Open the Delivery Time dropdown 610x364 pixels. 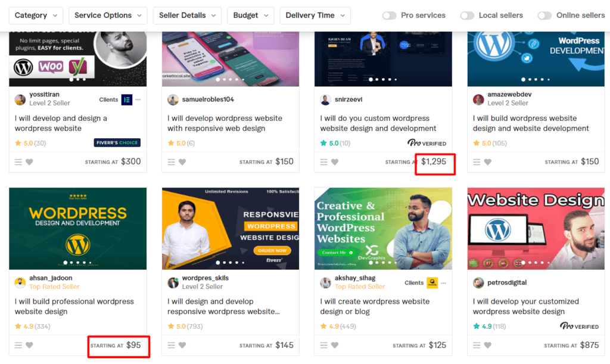coord(315,15)
